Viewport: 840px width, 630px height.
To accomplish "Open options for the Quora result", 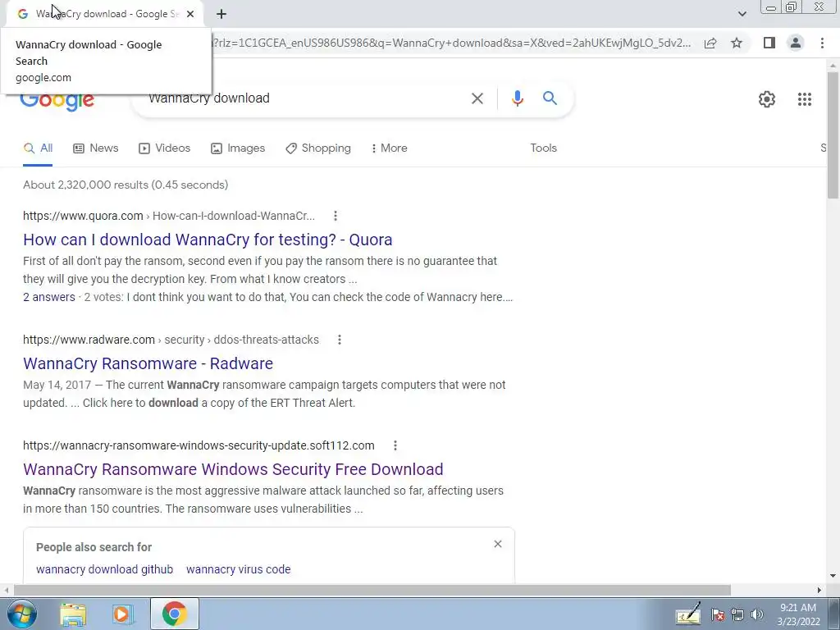I will pyautogui.click(x=336, y=216).
